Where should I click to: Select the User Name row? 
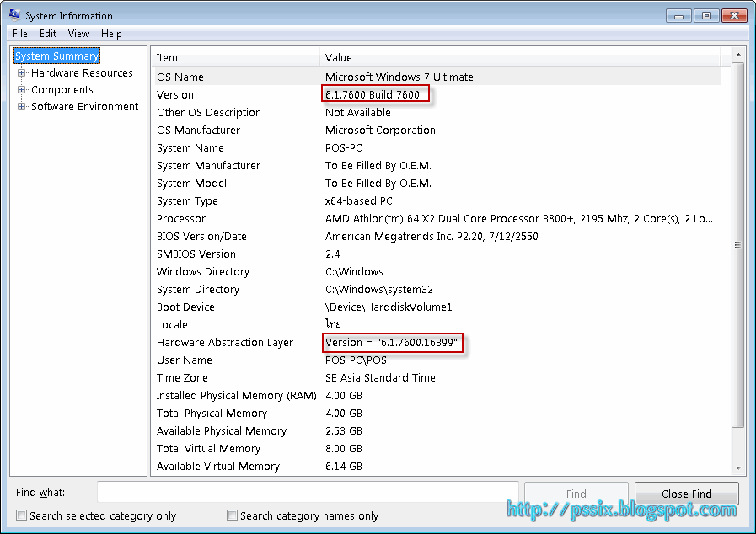437,360
